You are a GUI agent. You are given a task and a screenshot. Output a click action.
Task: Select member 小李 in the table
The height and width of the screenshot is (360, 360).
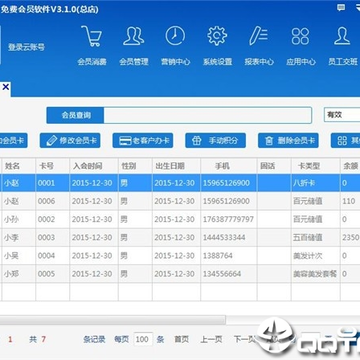pos(11,237)
